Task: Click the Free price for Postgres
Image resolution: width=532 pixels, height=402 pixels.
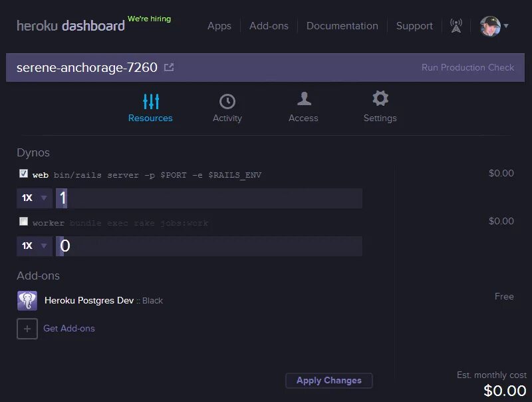Action: [504, 296]
